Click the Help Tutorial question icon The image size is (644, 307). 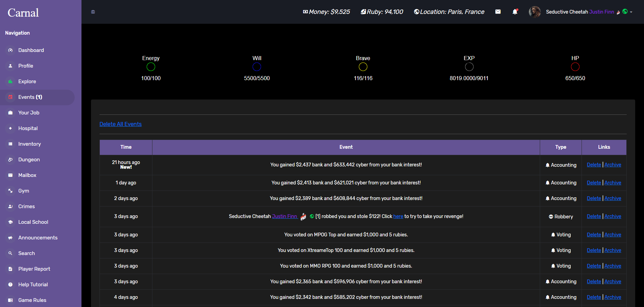point(11,285)
